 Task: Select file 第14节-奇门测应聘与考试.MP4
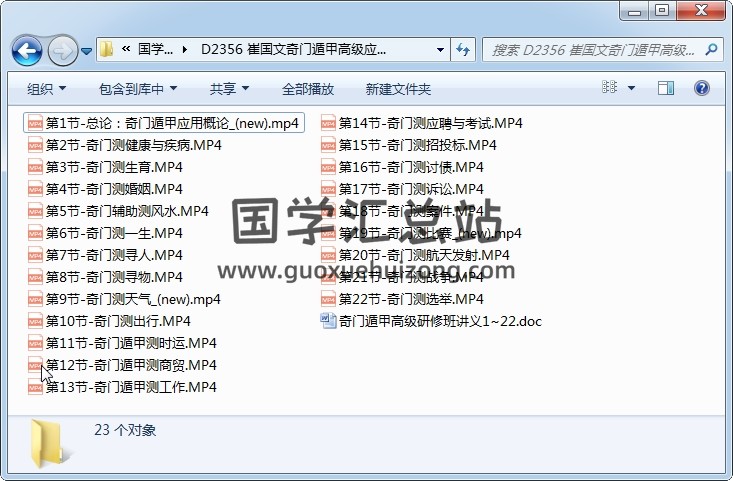click(x=430, y=123)
